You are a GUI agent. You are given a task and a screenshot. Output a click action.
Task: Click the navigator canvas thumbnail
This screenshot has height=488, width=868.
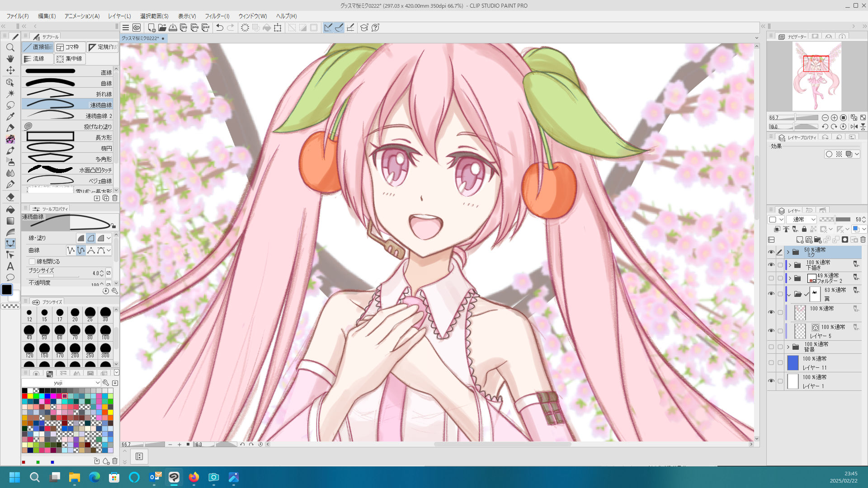pyautogui.click(x=817, y=76)
